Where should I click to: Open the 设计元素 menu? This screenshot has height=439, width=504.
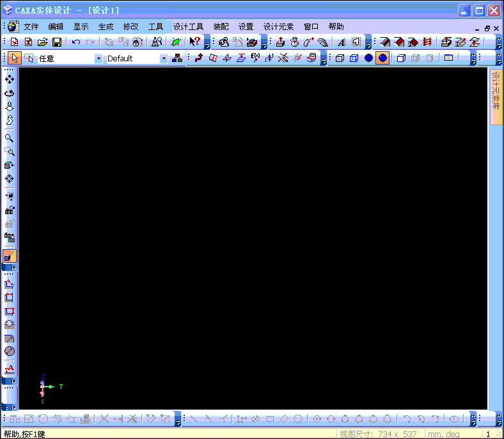click(278, 27)
